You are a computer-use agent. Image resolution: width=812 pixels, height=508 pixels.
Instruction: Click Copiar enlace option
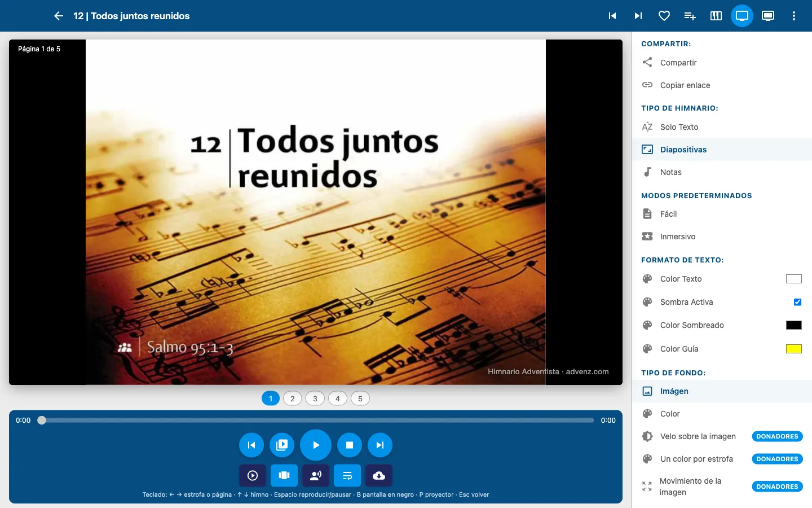pos(722,85)
